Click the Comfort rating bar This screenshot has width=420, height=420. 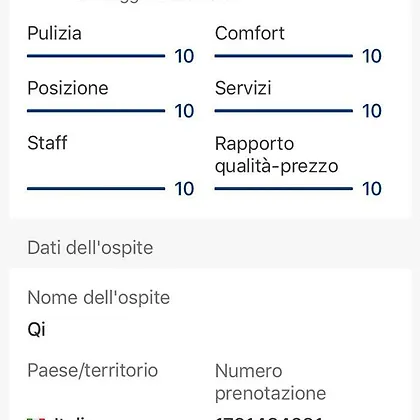284,56
